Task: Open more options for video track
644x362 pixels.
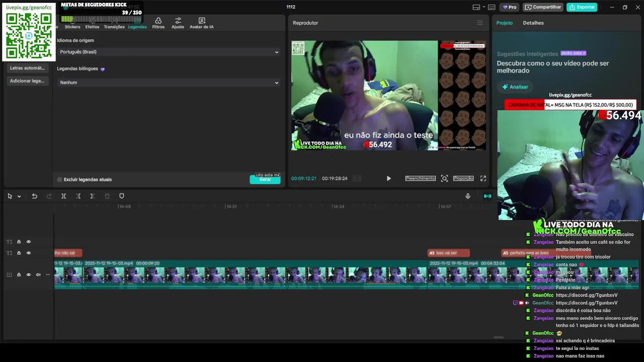Action: 48,275
